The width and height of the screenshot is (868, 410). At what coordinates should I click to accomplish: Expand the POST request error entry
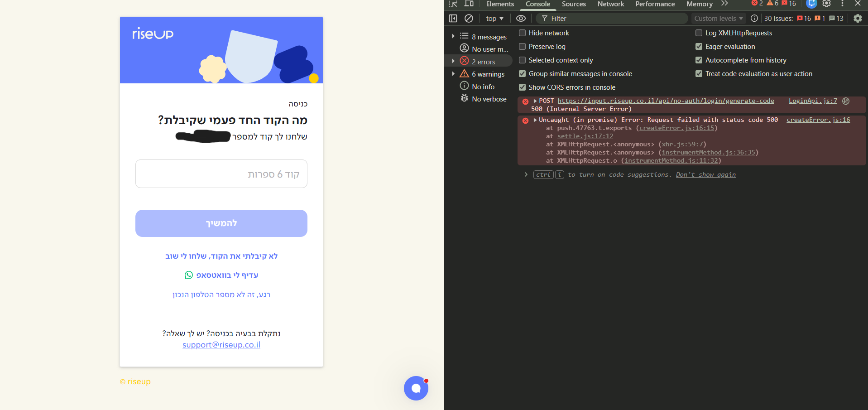pos(535,101)
